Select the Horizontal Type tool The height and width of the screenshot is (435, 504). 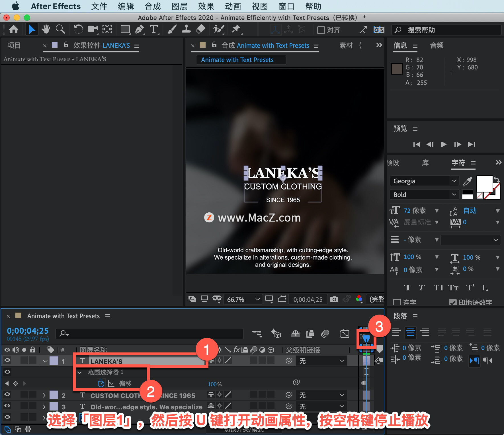point(154,29)
